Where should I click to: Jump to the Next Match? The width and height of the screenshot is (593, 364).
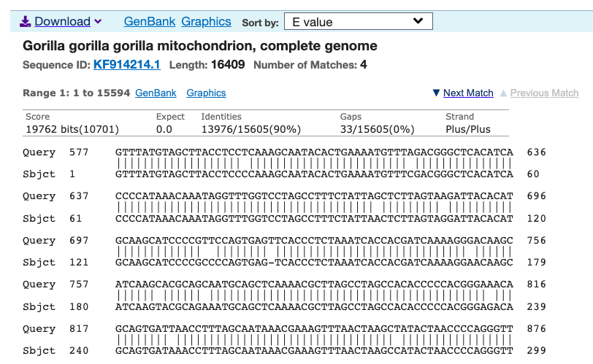click(x=468, y=93)
